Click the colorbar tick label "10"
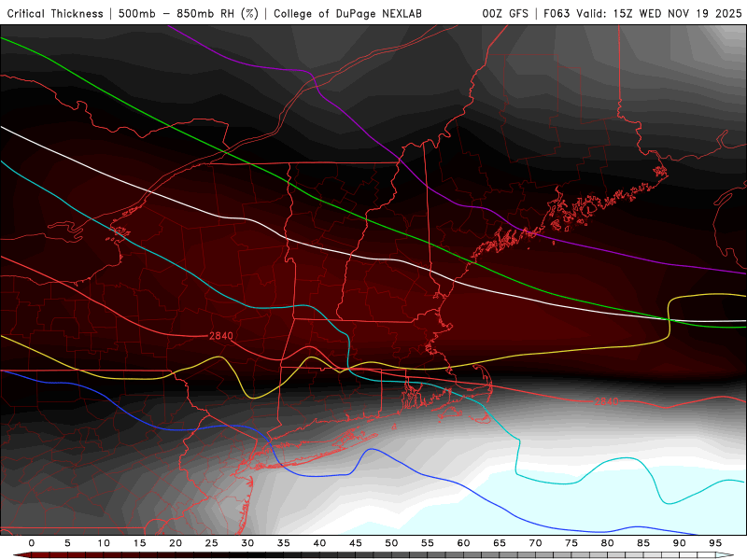Screen dimensions: 747x560 tap(104, 543)
